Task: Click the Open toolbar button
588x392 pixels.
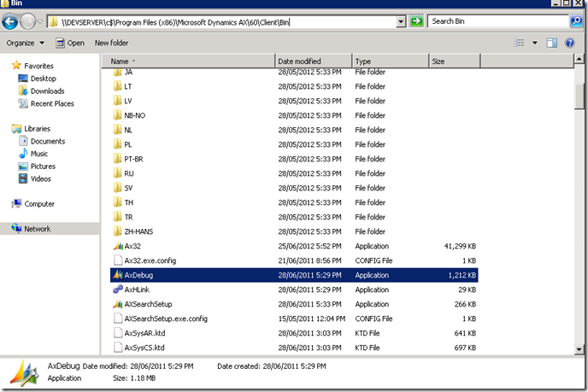Action: (x=70, y=43)
